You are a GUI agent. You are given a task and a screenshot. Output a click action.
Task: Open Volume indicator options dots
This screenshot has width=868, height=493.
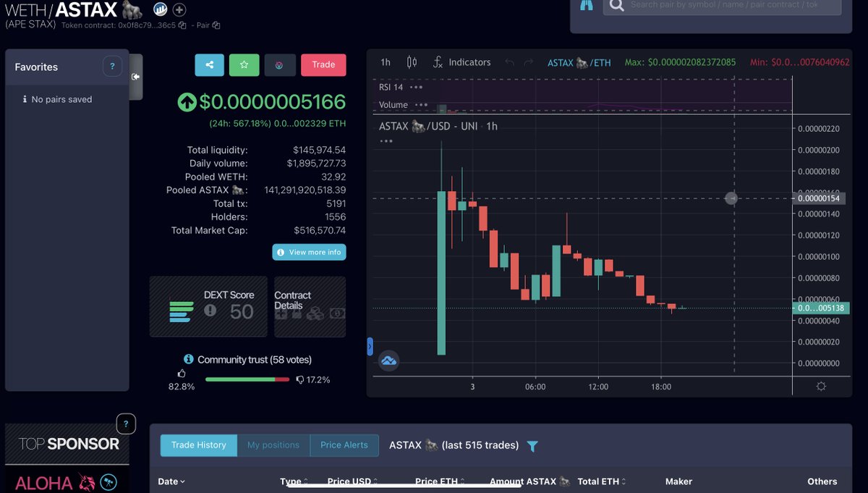tap(421, 105)
